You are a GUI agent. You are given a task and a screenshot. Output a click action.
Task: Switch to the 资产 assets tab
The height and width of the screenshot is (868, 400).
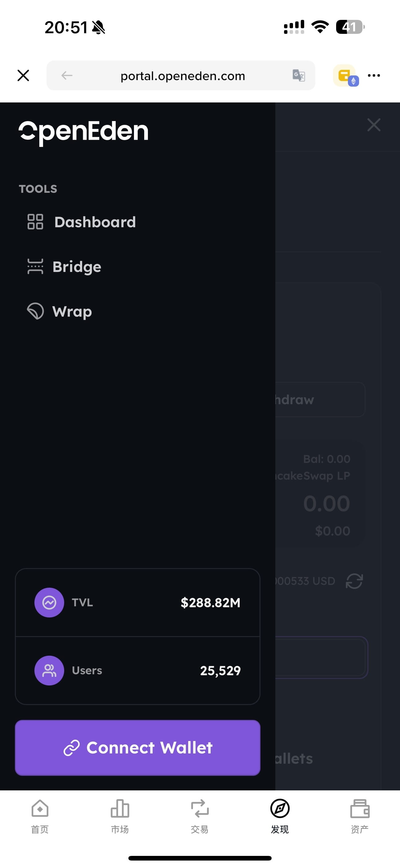coord(360,816)
